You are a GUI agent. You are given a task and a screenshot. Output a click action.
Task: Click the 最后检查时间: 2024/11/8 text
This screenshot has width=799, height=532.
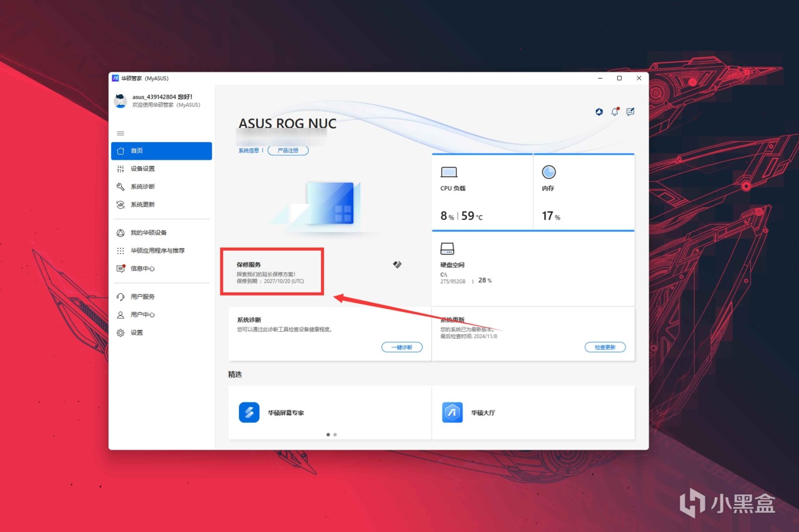469,336
